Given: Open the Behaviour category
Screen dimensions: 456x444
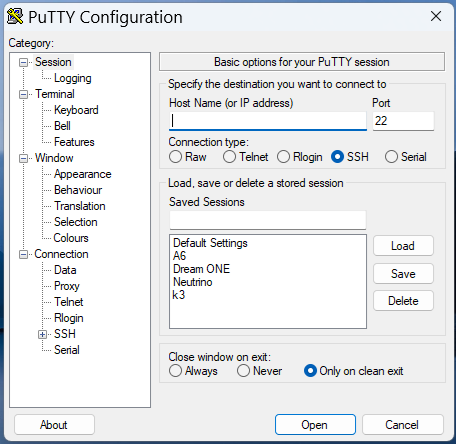Looking at the screenshot, I should coord(78,190).
